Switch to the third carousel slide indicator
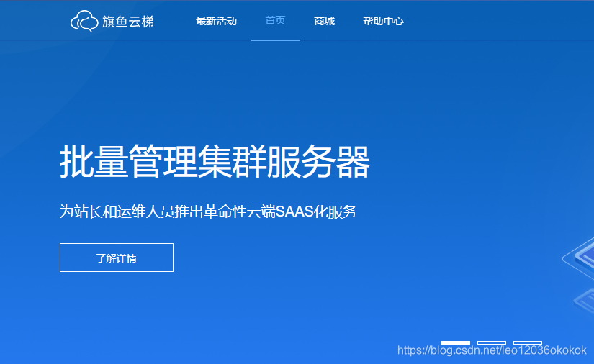Screen dimensions: 594x364 click(528, 343)
